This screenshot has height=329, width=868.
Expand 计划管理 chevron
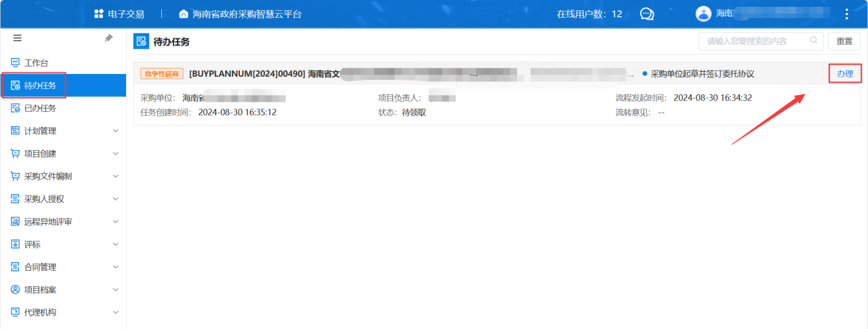coord(115,131)
